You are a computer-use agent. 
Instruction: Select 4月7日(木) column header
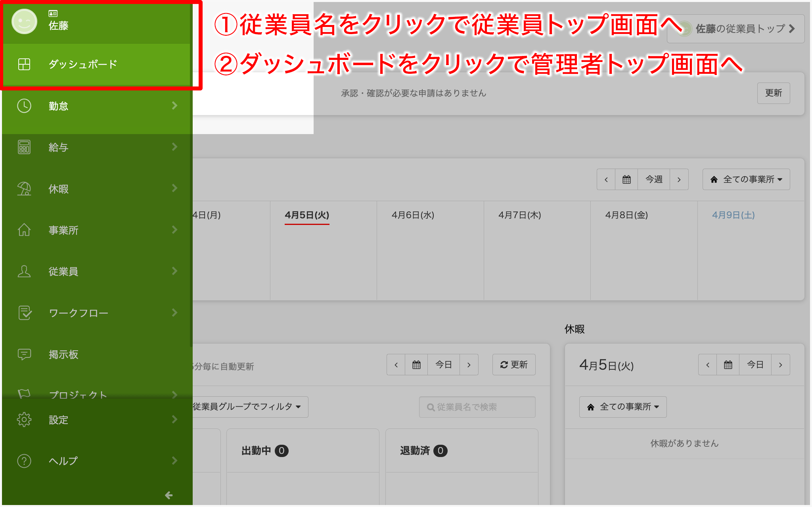click(x=519, y=215)
